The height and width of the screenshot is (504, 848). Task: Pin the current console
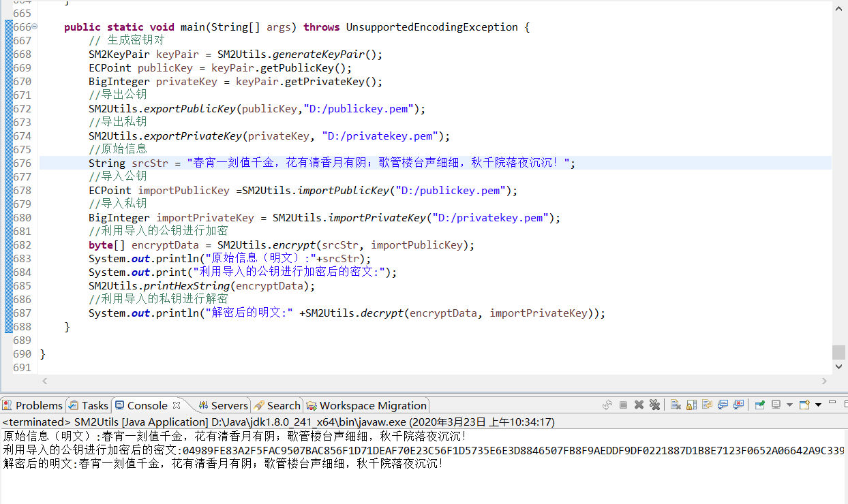coord(760,405)
